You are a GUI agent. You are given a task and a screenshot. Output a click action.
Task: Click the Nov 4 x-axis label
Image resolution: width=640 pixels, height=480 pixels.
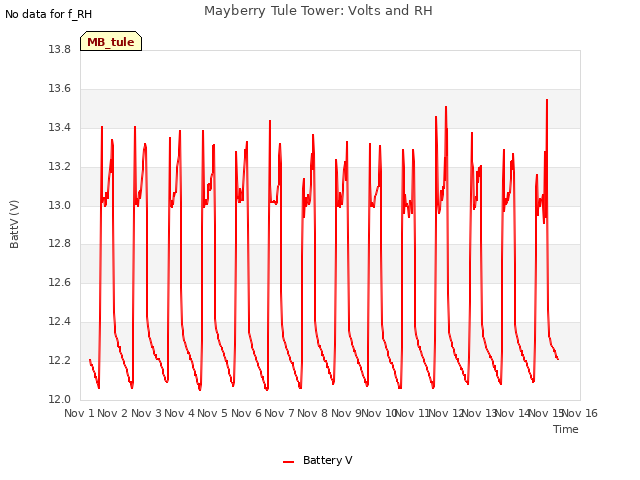[x=179, y=413]
